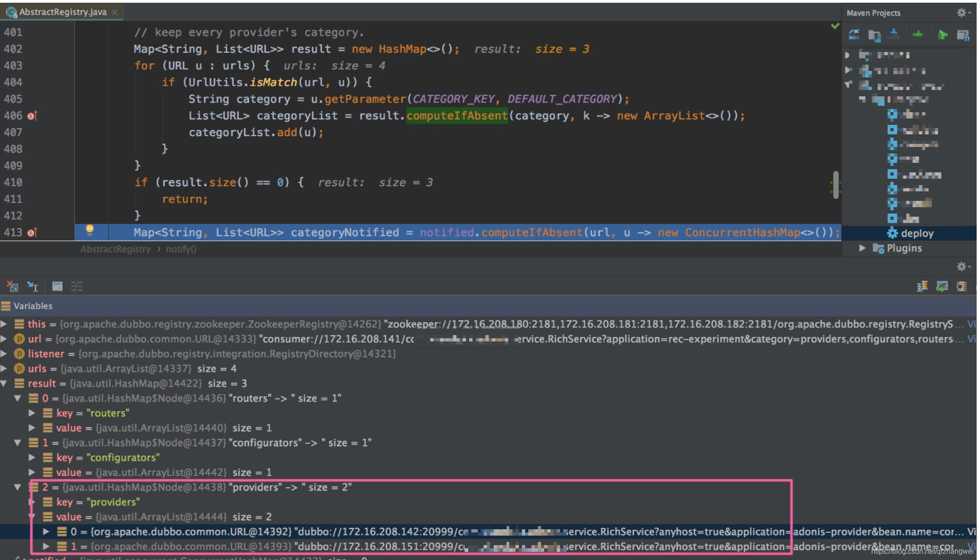Expand the 'url' variable node
978x560 pixels.
(x=4, y=339)
